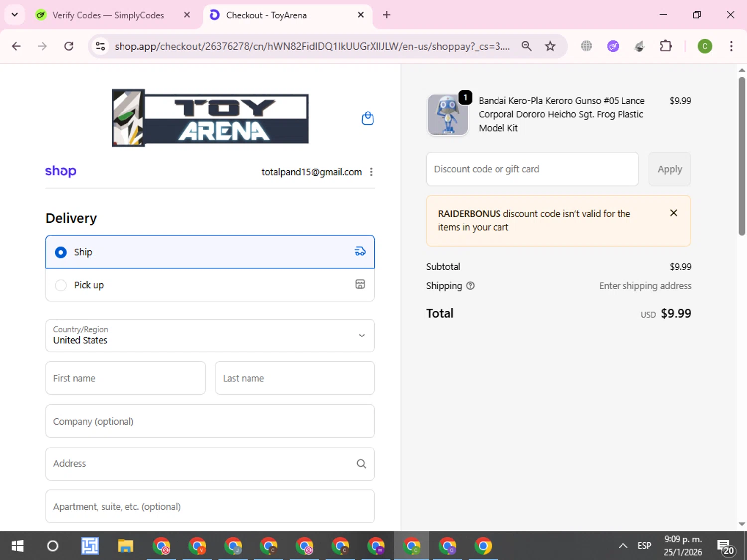
Task: Click the Bandai Kero-Pla product thumbnail
Action: pyautogui.click(x=448, y=114)
